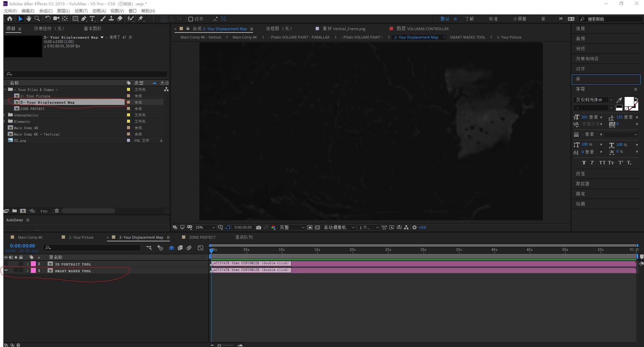Select the Pen tool
Screen dimensions: 644x347
point(84,19)
